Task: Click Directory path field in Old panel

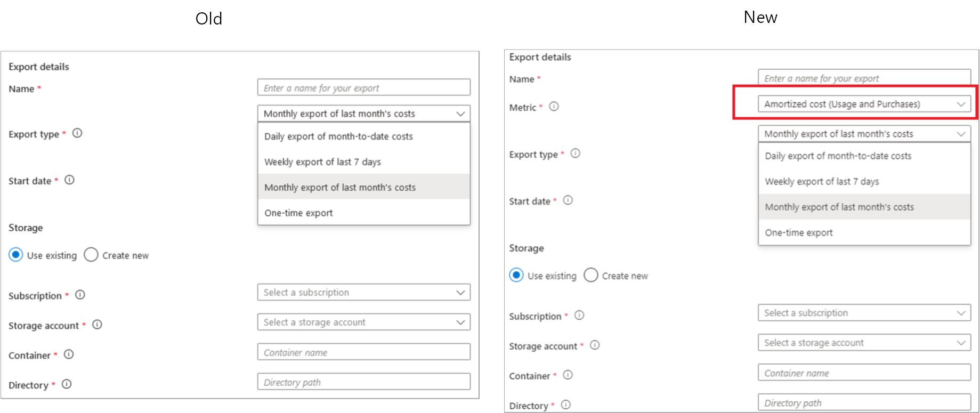Action: [363, 382]
